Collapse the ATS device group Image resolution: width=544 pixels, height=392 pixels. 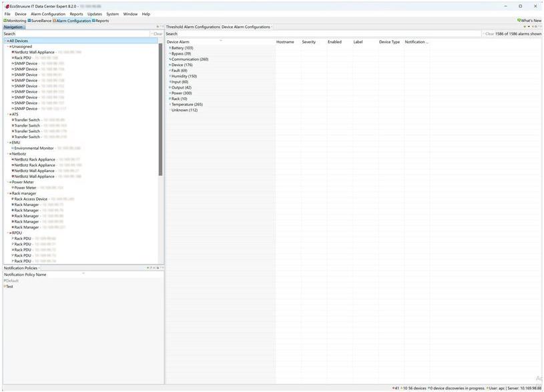point(8,114)
